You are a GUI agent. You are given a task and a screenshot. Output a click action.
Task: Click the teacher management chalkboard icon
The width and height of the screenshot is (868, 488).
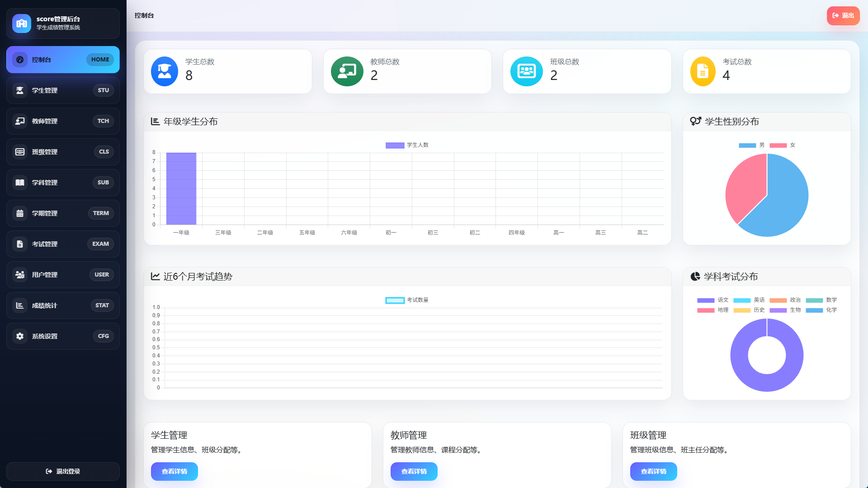pyautogui.click(x=20, y=121)
